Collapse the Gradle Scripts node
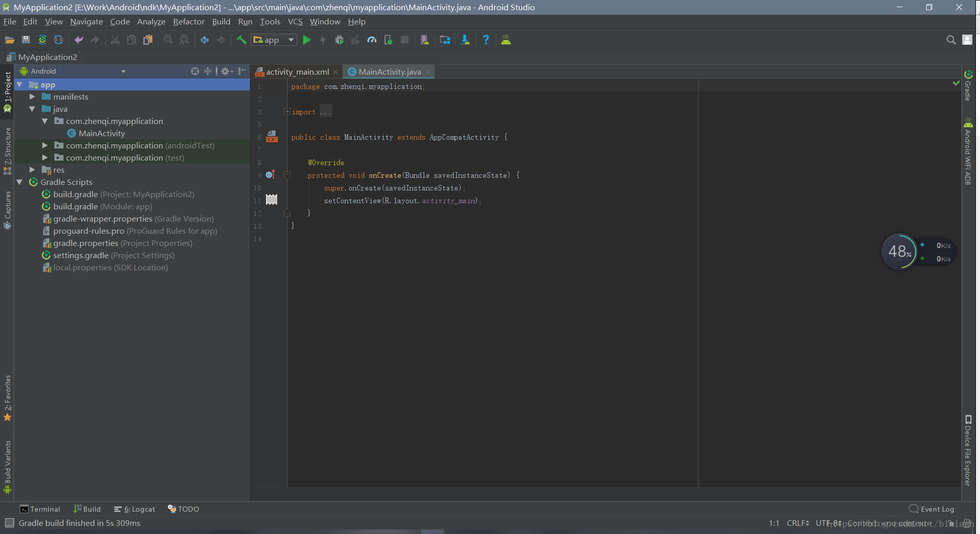The width and height of the screenshot is (980, 534). pos(20,182)
